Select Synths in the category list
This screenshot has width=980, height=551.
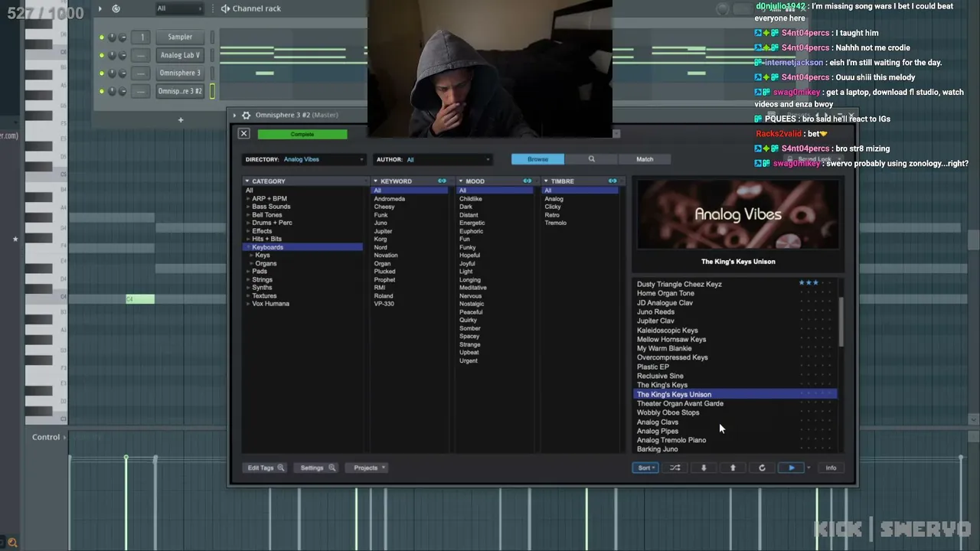click(262, 288)
